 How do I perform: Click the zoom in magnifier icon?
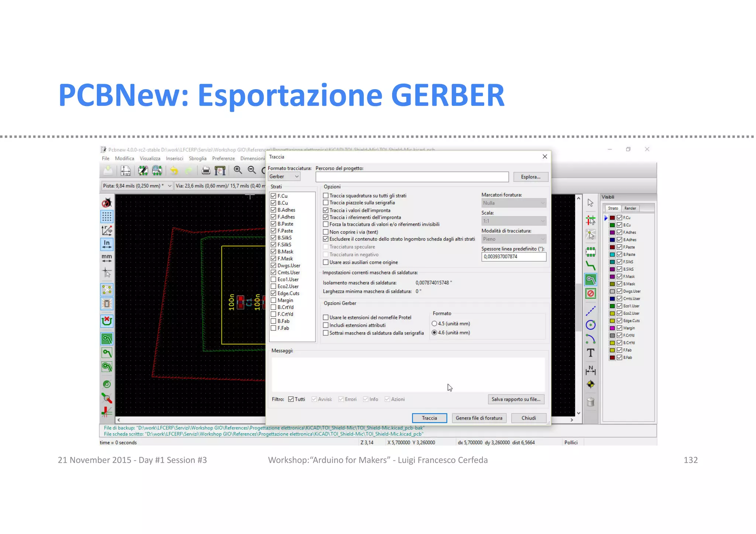pyautogui.click(x=238, y=170)
